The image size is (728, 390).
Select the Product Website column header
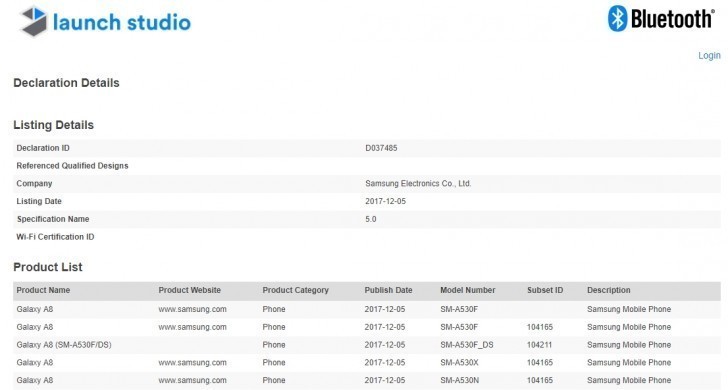189,290
